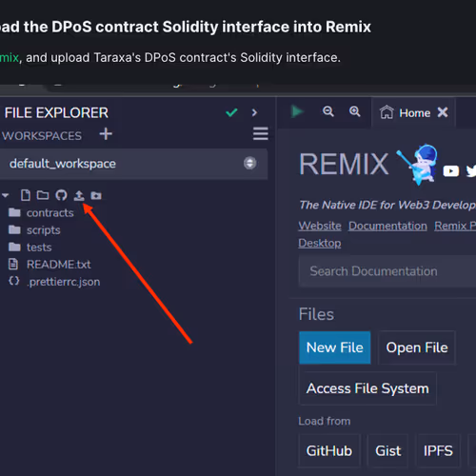The width and height of the screenshot is (476, 476).
Task: Add a new workspace with the plus icon
Action: [106, 134]
